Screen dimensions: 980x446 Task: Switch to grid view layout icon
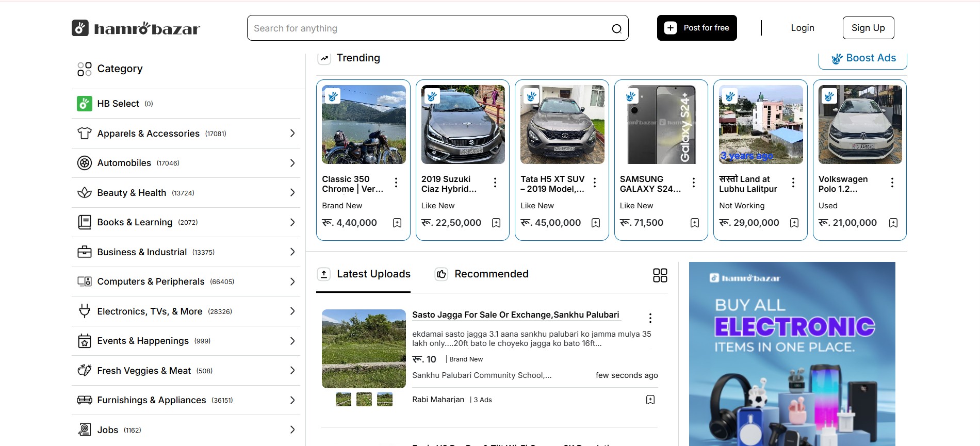pyautogui.click(x=660, y=275)
